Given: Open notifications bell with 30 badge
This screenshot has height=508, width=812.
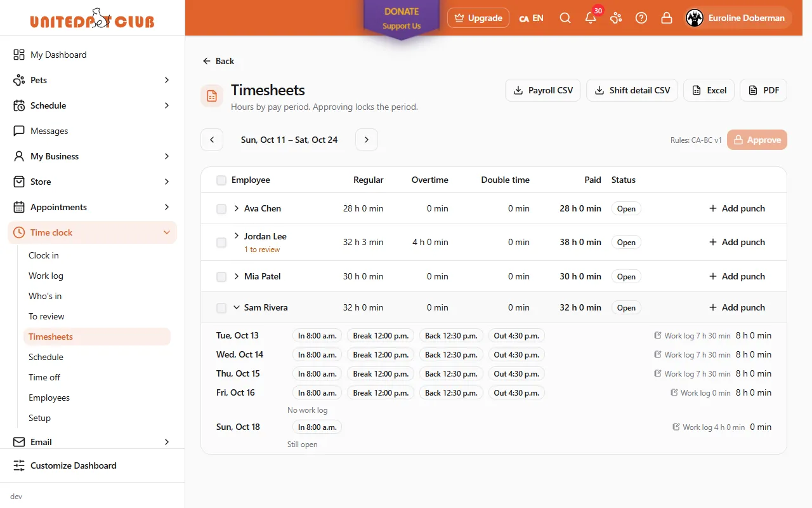Looking at the screenshot, I should pyautogui.click(x=591, y=18).
